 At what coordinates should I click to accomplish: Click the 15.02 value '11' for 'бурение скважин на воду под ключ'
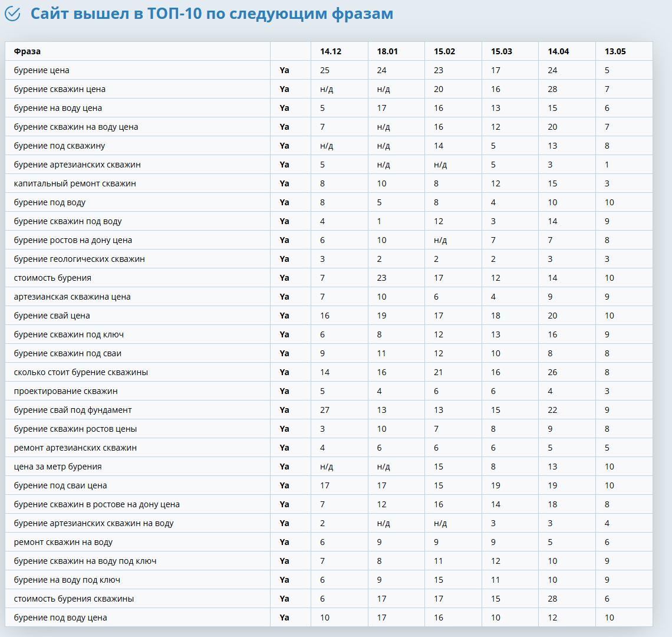point(438,561)
